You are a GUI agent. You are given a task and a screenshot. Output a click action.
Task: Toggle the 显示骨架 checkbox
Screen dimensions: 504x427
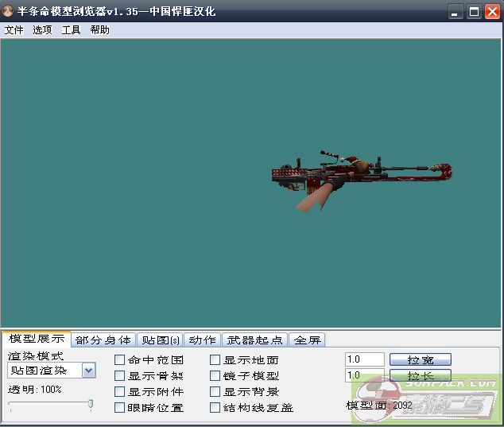[119, 376]
